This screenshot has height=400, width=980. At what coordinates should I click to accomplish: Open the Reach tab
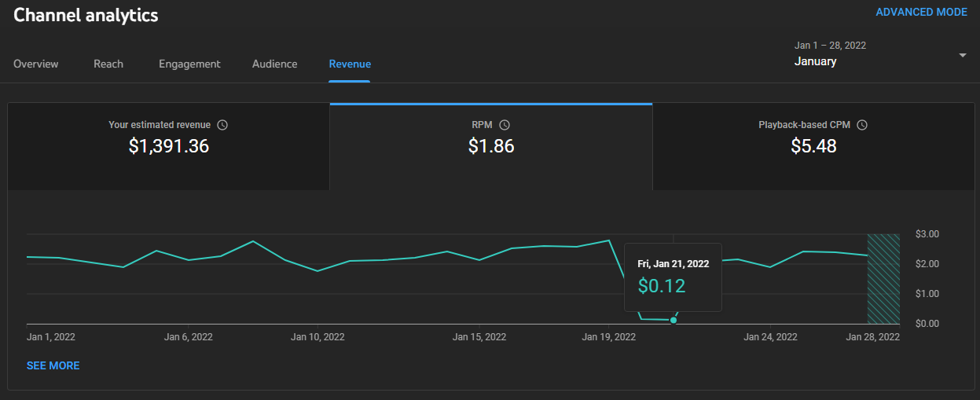coord(108,64)
